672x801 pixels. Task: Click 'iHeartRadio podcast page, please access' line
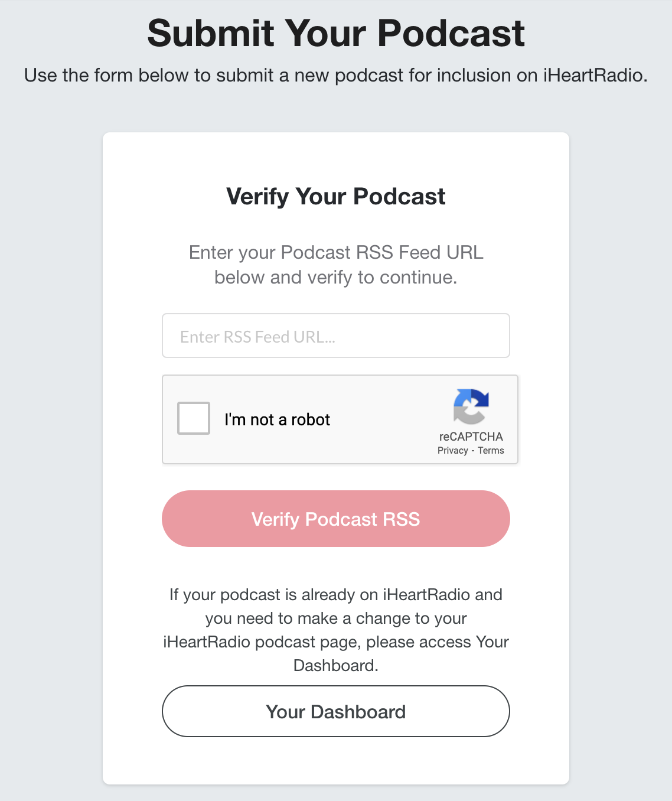(335, 642)
